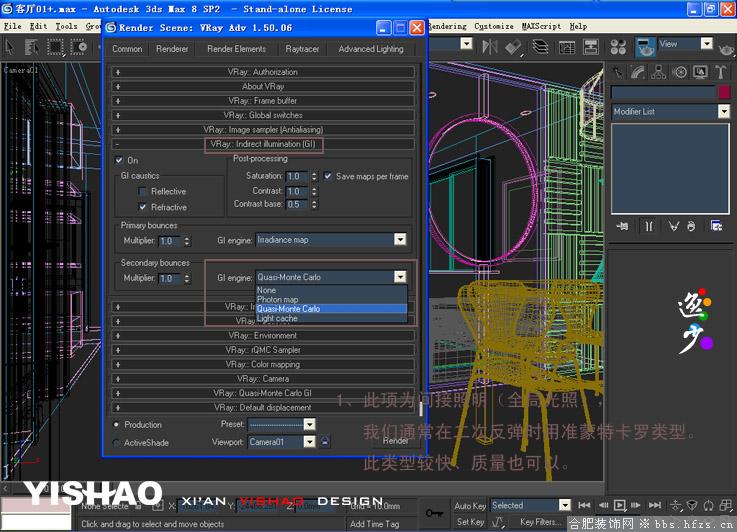Go to the start frame
Screen dimensions: 737x532
[x=584, y=505]
